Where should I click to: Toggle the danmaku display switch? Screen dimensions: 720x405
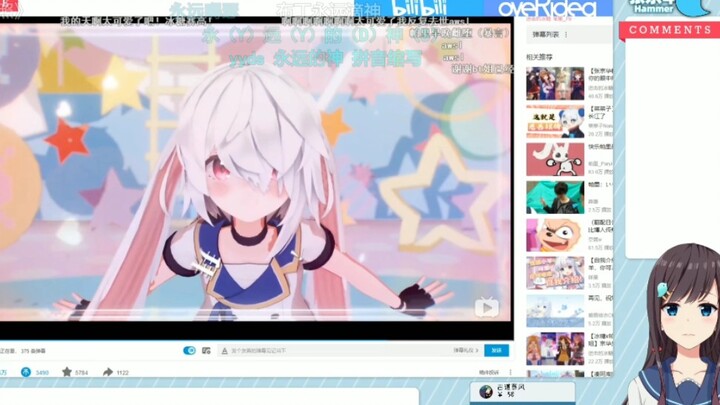pos(189,350)
